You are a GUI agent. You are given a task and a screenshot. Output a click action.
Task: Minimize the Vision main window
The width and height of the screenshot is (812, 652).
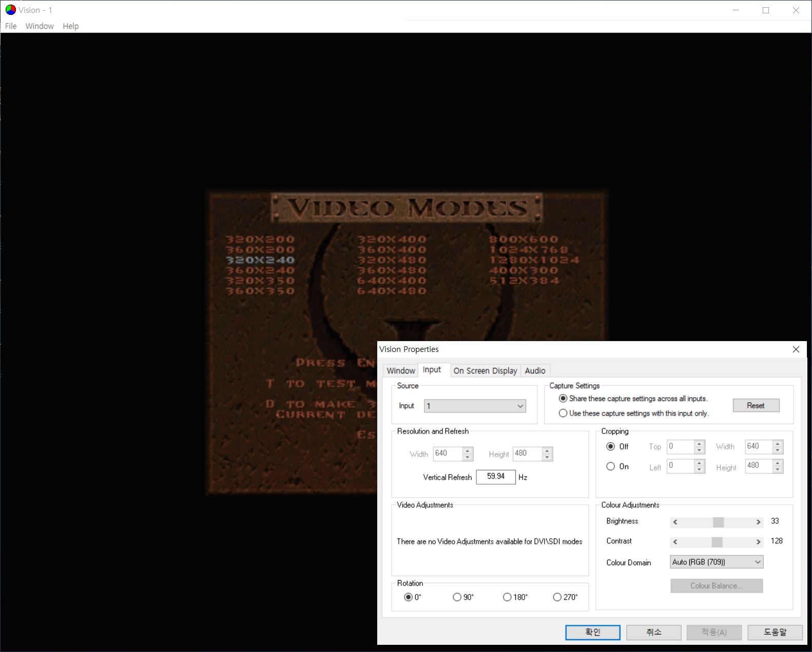point(736,10)
